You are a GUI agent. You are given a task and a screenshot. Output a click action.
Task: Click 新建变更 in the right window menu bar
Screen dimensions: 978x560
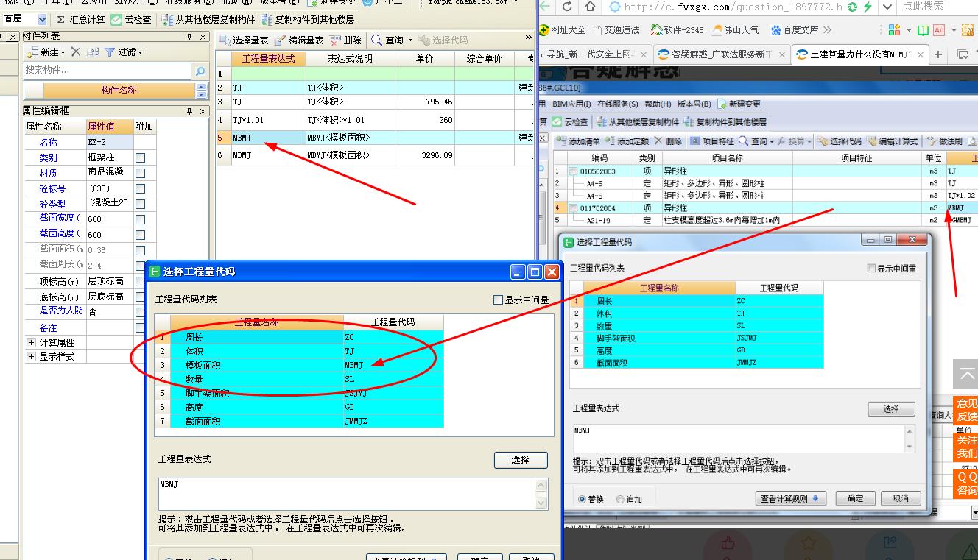point(739,104)
